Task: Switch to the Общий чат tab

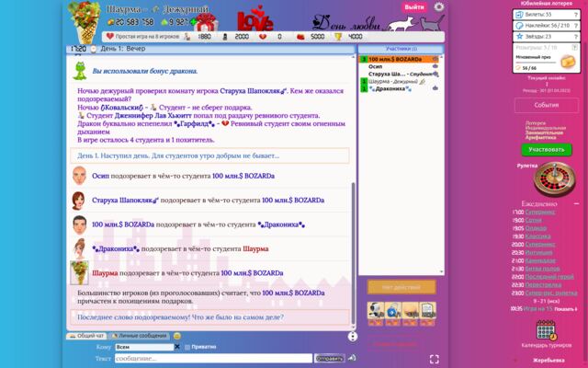Action: click(x=86, y=336)
